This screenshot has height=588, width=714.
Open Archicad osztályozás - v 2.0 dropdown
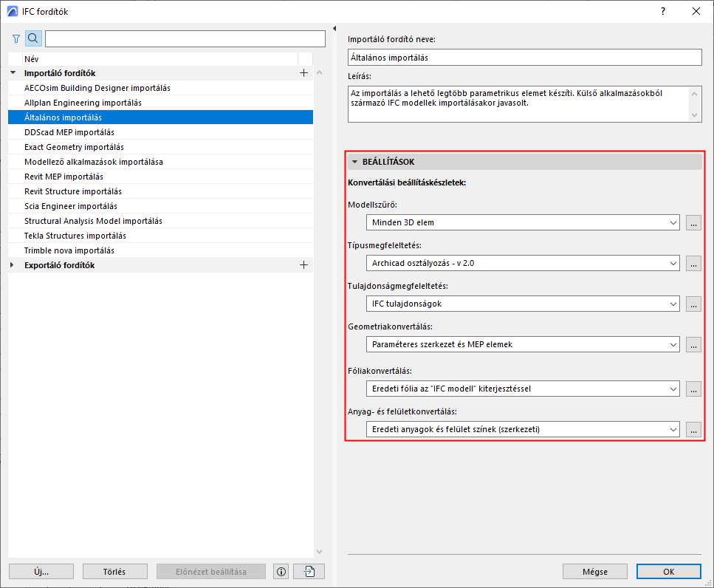pyautogui.click(x=523, y=263)
